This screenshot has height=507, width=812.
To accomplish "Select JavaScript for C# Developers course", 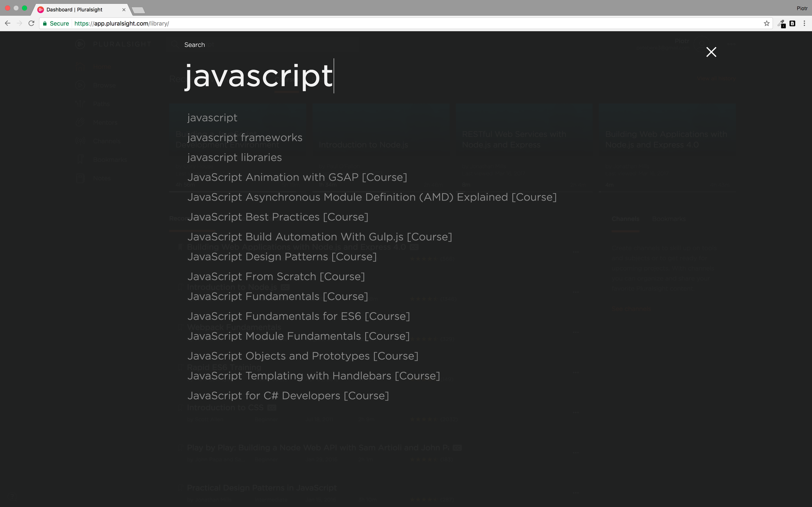I will tap(288, 395).
